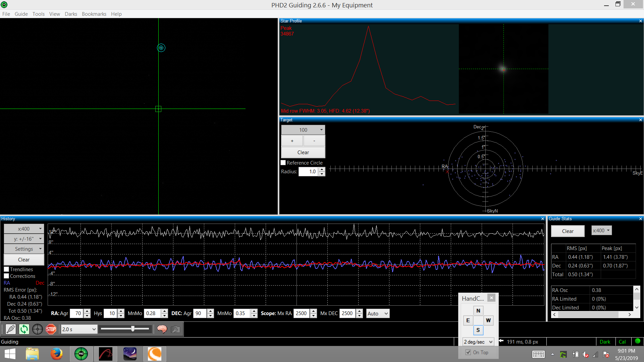Viewport: 644px width, 362px height.
Task: Slew west with W button
Action: pyautogui.click(x=488, y=320)
